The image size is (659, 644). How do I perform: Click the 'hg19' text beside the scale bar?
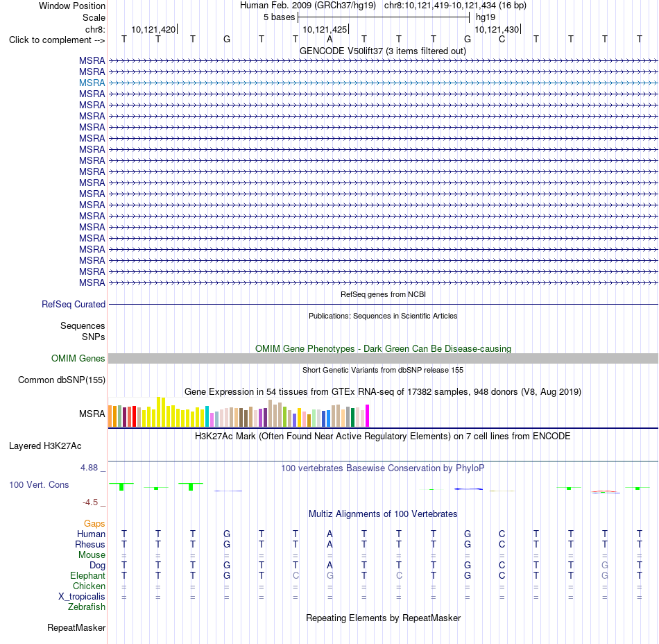(x=486, y=17)
